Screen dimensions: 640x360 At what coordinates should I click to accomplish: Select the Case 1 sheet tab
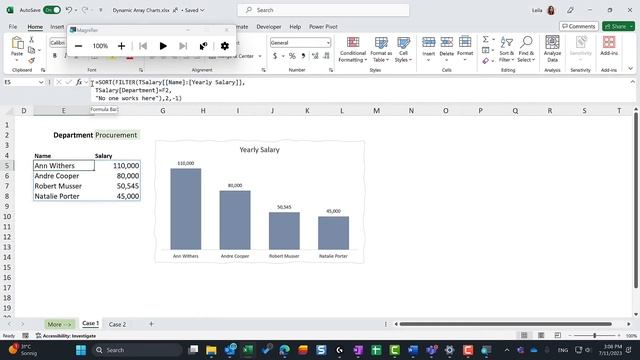tap(90, 324)
